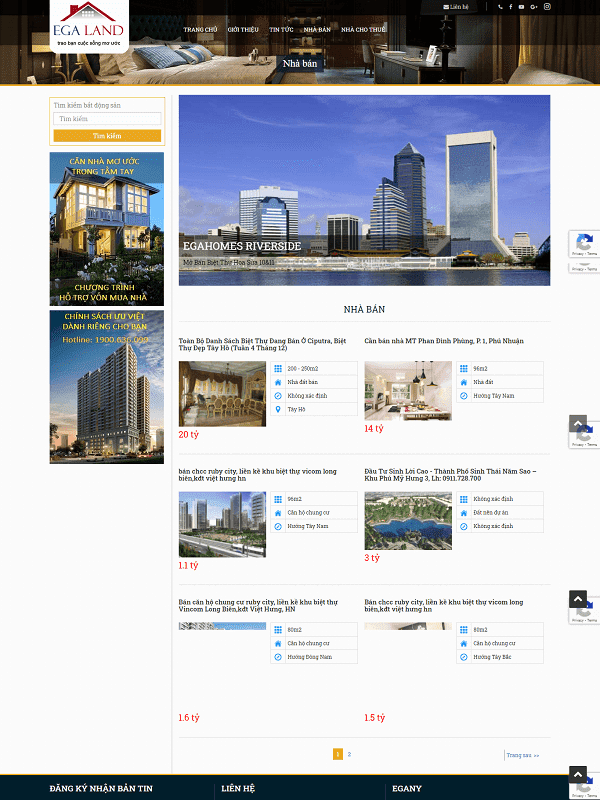Screen dimensions: 600x800
Task: Click the dream house loan support banner
Action: pyautogui.click(x=107, y=229)
